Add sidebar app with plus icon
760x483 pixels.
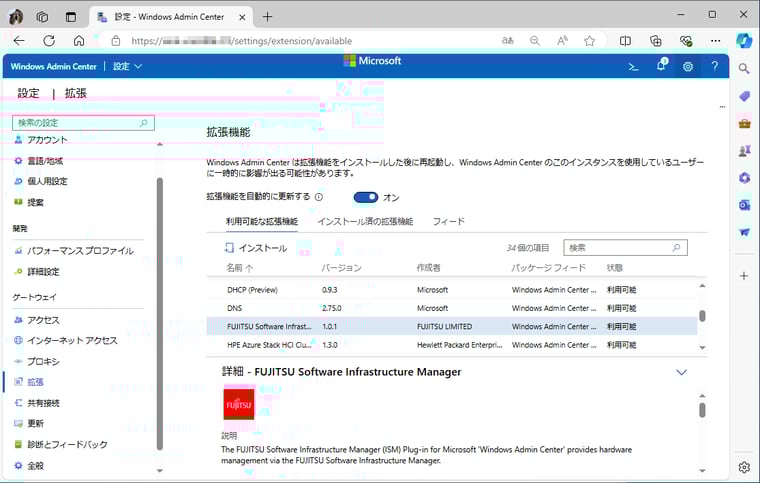pyautogui.click(x=744, y=276)
